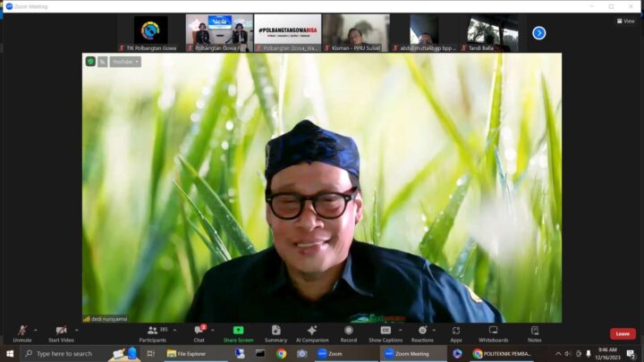Open the meeting Summary
644x362 pixels.
[276, 333]
